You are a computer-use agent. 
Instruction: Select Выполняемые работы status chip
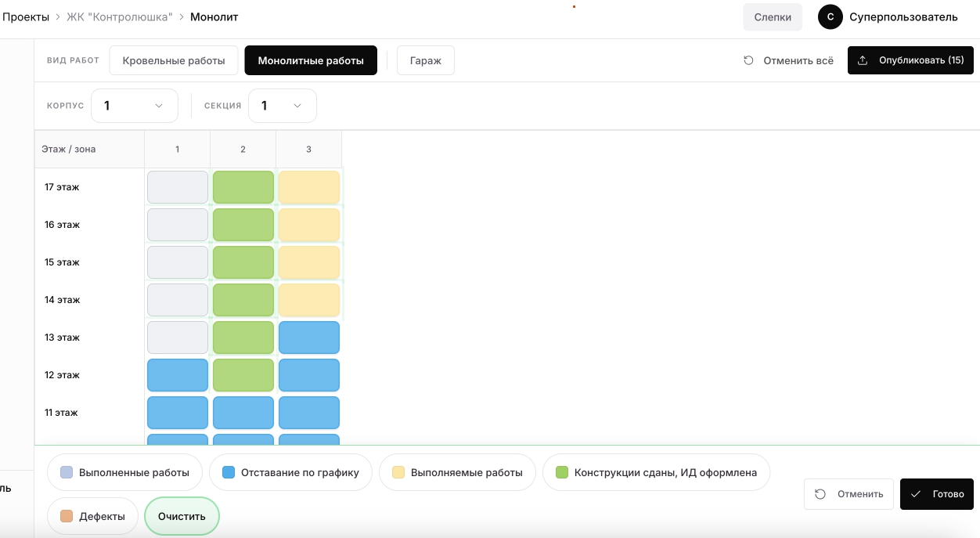pyautogui.click(x=457, y=472)
